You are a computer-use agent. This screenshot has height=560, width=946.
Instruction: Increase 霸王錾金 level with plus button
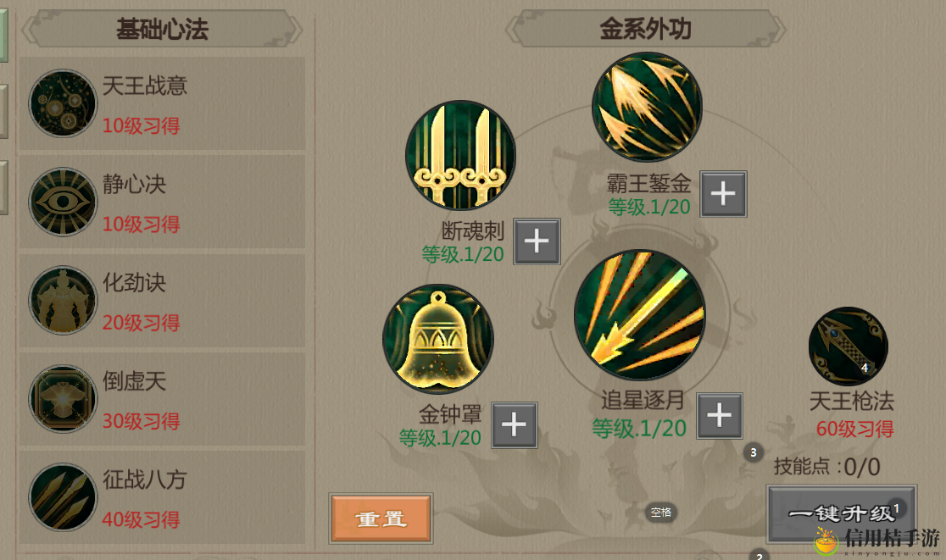pos(723,193)
